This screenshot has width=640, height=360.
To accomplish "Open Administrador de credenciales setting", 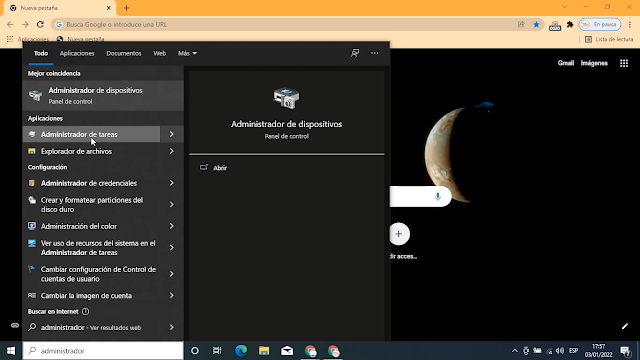I will (91, 183).
